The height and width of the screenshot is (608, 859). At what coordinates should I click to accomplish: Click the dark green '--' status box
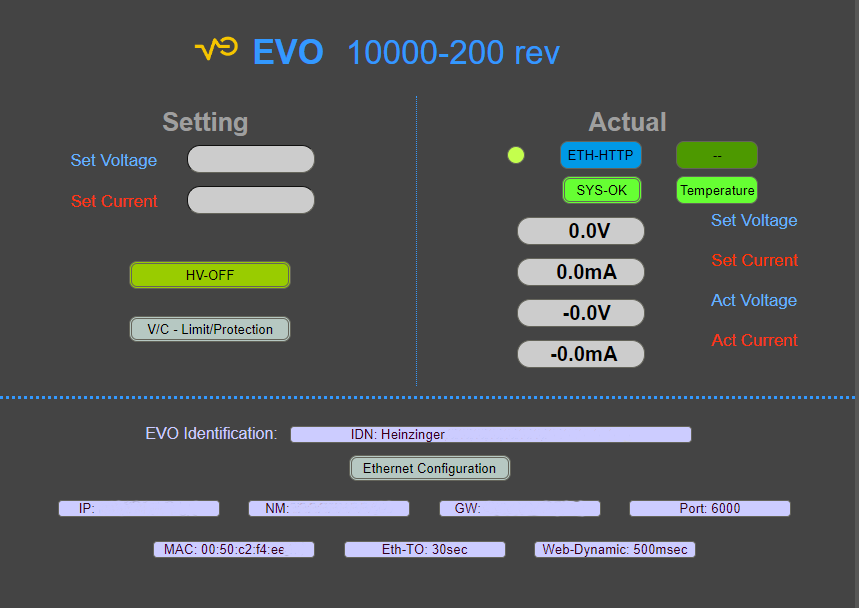(717, 155)
